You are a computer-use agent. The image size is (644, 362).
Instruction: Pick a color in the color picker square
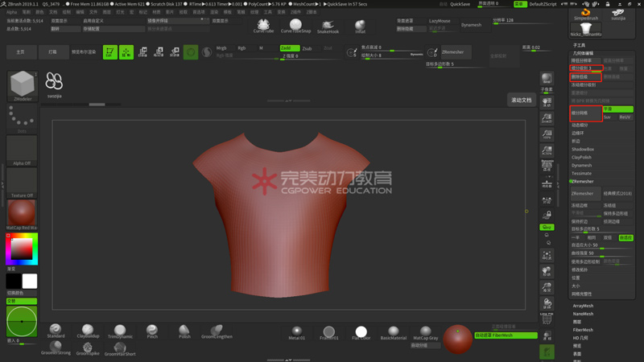21,250
